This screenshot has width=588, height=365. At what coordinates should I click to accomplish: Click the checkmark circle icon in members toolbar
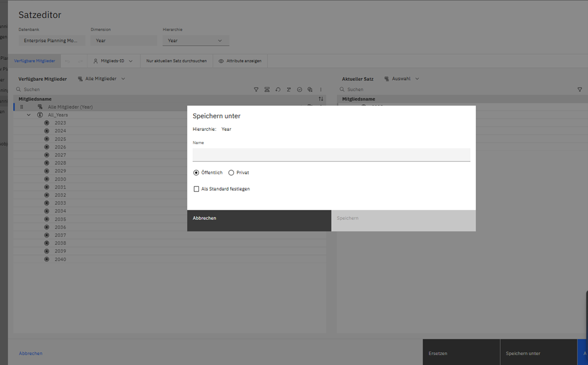300,90
